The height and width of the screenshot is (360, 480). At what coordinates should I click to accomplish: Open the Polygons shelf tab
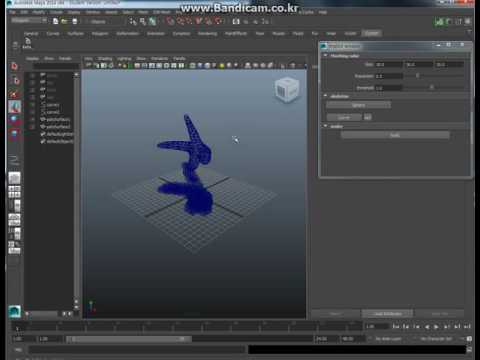point(100,34)
